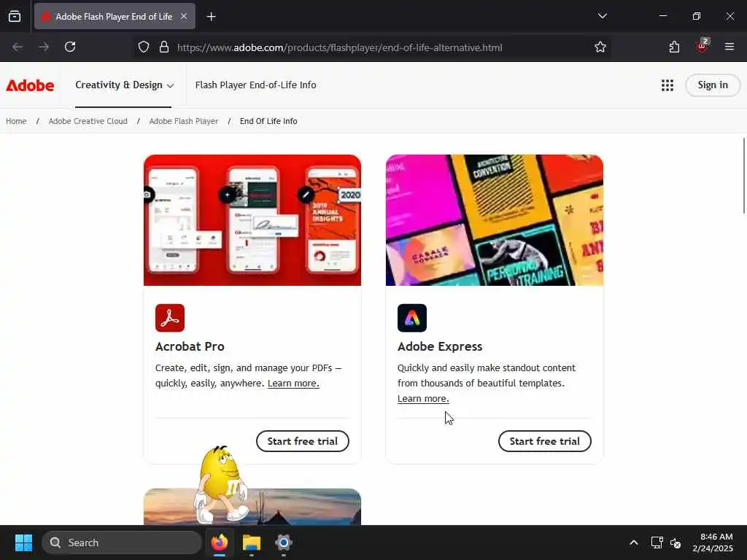Start free trial for Adobe Express
Screen dimensions: 747x560
(x=544, y=441)
